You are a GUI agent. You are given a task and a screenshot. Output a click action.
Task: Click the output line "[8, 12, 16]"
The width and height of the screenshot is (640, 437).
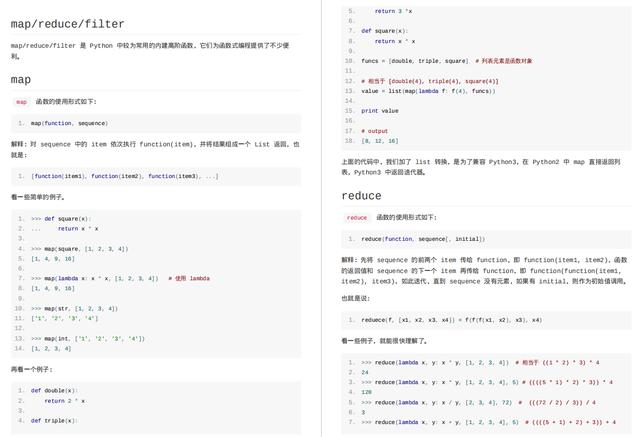coord(380,141)
